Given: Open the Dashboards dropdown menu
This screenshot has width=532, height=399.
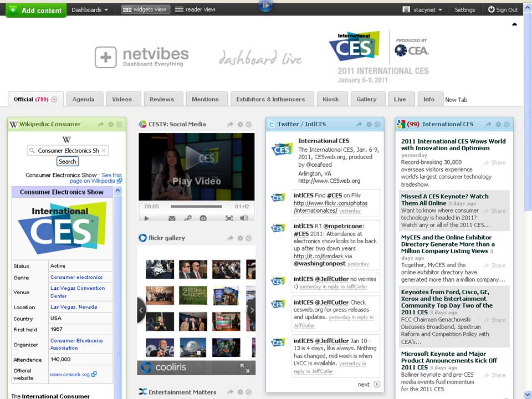Looking at the screenshot, I should [x=90, y=9].
